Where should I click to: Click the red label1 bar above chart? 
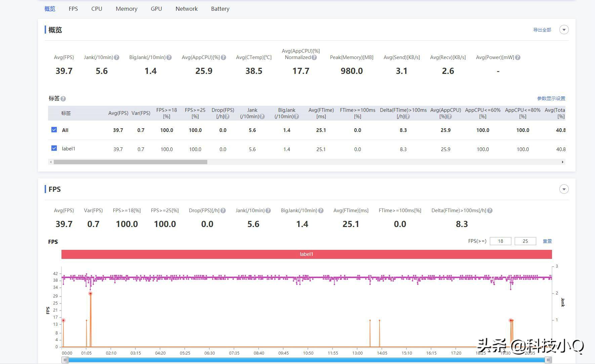(306, 254)
